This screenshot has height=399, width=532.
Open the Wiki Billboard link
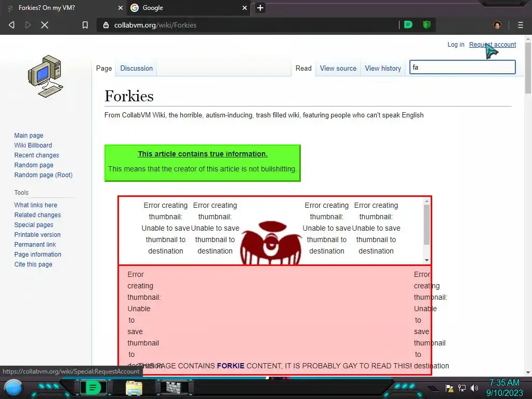(x=33, y=145)
